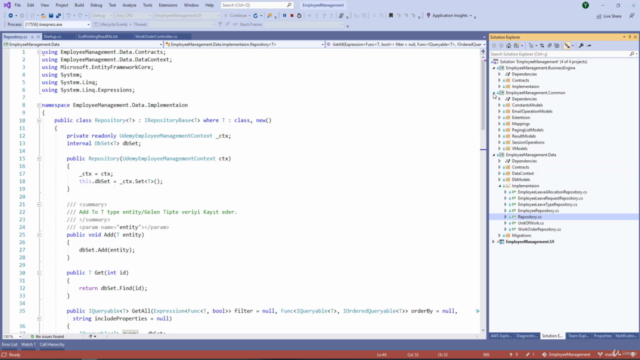
Task: Click the Visual Studio logo icon
Action: point(7,5)
